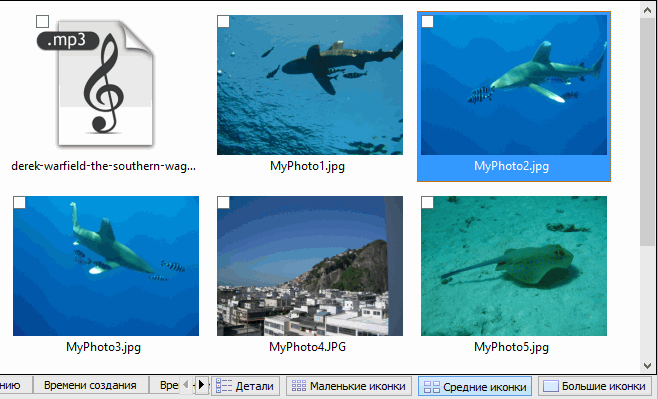
Task: Check the MyPhoto2.jpg checkbox
Action: click(428, 21)
